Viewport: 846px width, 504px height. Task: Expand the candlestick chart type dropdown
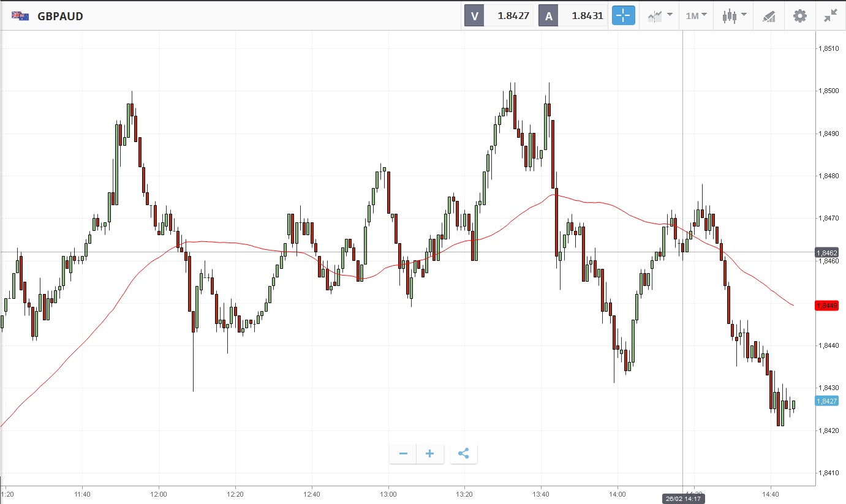pyautogui.click(x=734, y=16)
